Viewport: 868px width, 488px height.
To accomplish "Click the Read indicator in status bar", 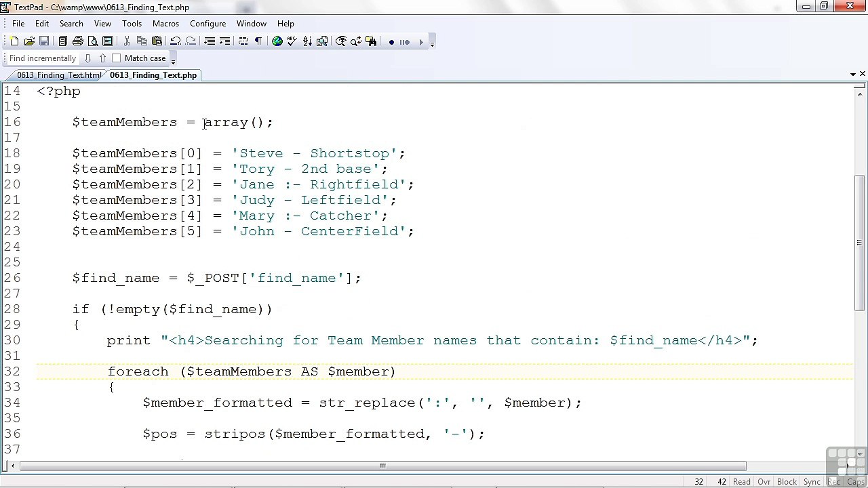I will [742, 482].
